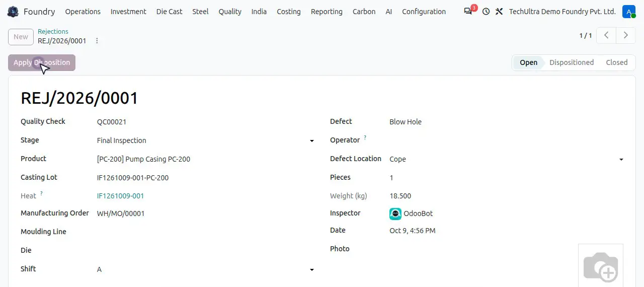Select the Closed status stage
Image resolution: width=644 pixels, height=287 pixels.
click(616, 62)
